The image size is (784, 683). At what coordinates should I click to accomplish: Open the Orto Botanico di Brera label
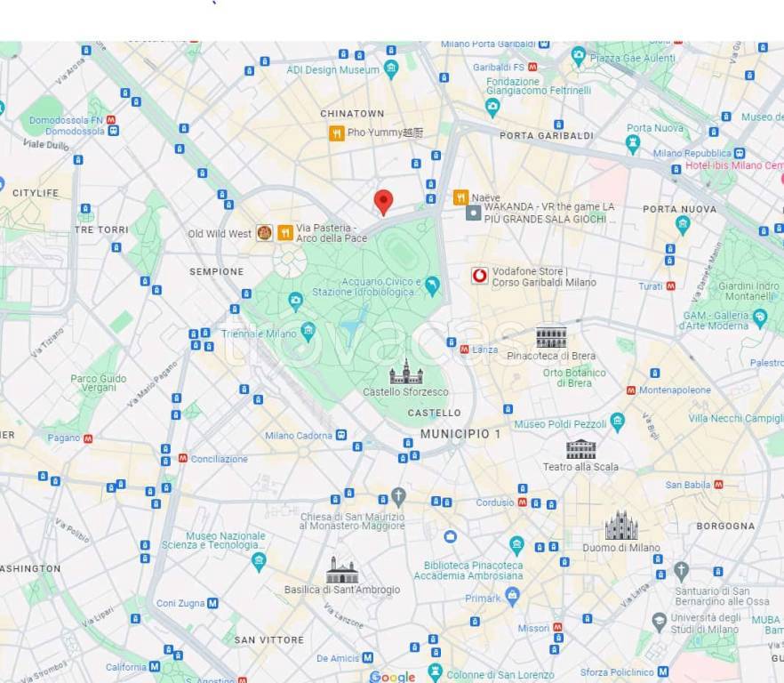(574, 378)
